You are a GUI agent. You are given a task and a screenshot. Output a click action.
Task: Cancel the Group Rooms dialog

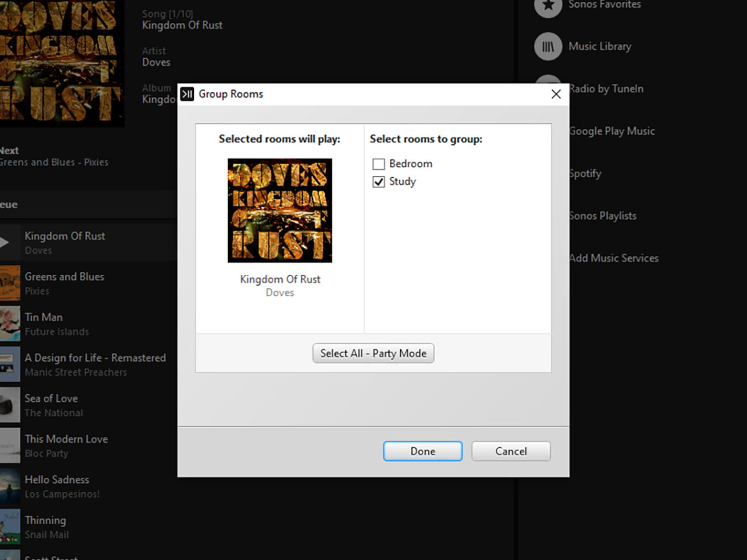coord(511,451)
